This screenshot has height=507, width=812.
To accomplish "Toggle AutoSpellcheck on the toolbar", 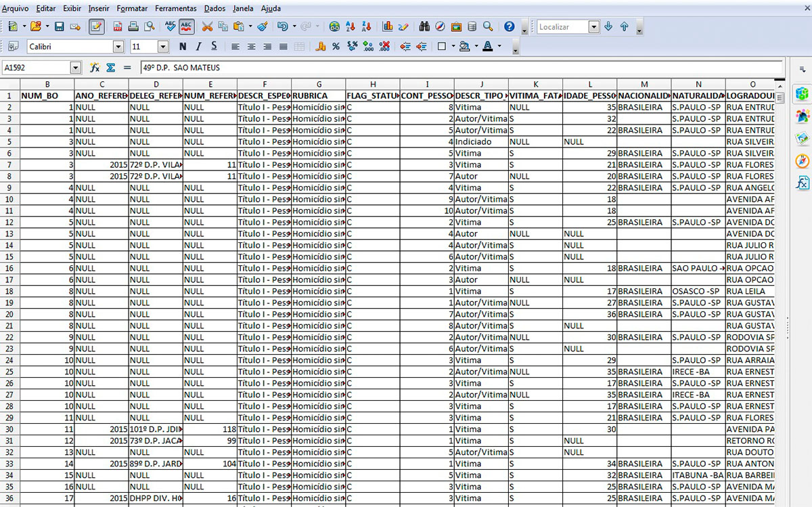I will [x=187, y=27].
